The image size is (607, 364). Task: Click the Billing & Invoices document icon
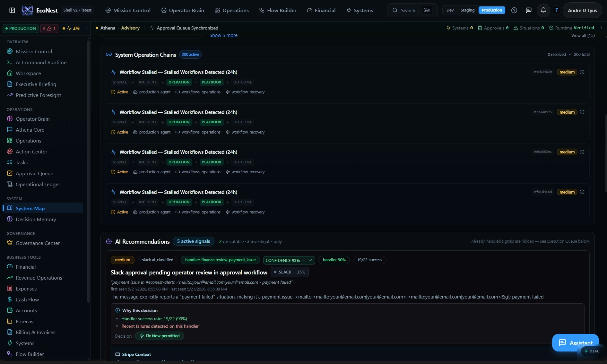pos(10,332)
